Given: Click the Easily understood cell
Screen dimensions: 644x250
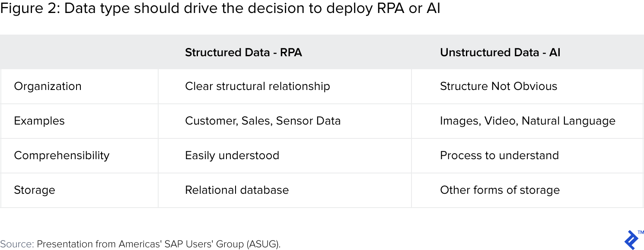Looking at the screenshot, I should click(x=232, y=155).
